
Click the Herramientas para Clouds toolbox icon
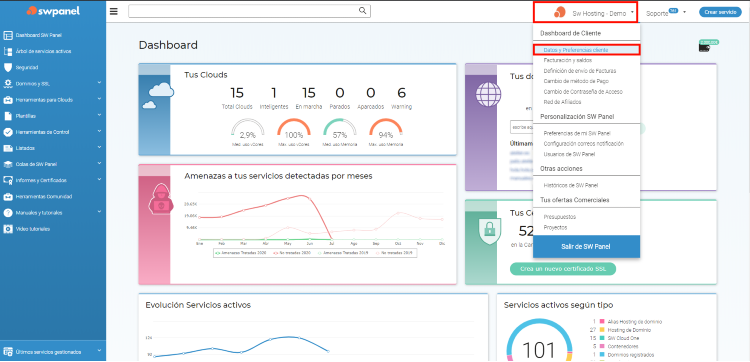click(8, 100)
